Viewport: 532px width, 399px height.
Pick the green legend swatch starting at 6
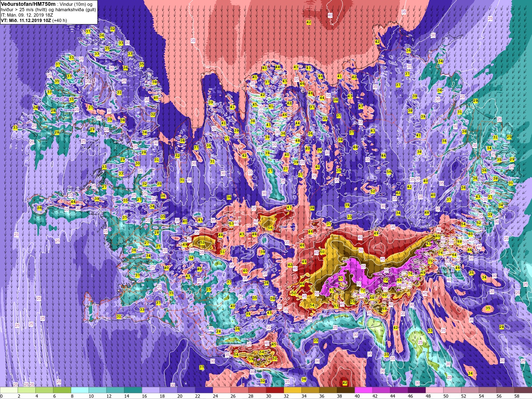pyautogui.click(x=62, y=390)
